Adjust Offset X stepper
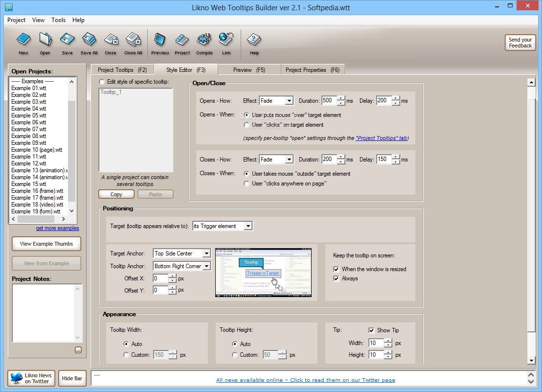Viewport: 542px width, 392px height. 173,278
